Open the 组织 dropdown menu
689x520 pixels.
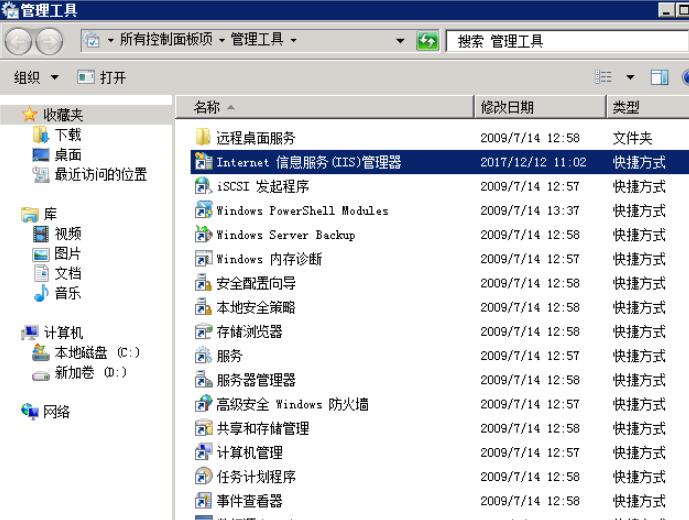point(36,77)
